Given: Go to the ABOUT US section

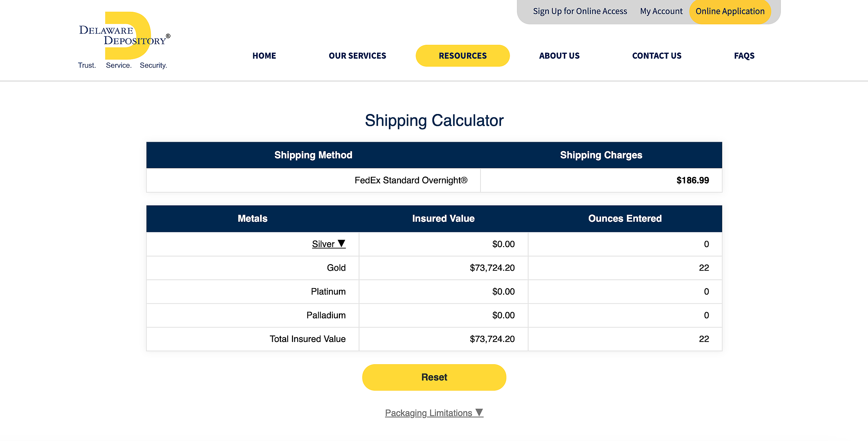Looking at the screenshot, I should click(x=559, y=56).
